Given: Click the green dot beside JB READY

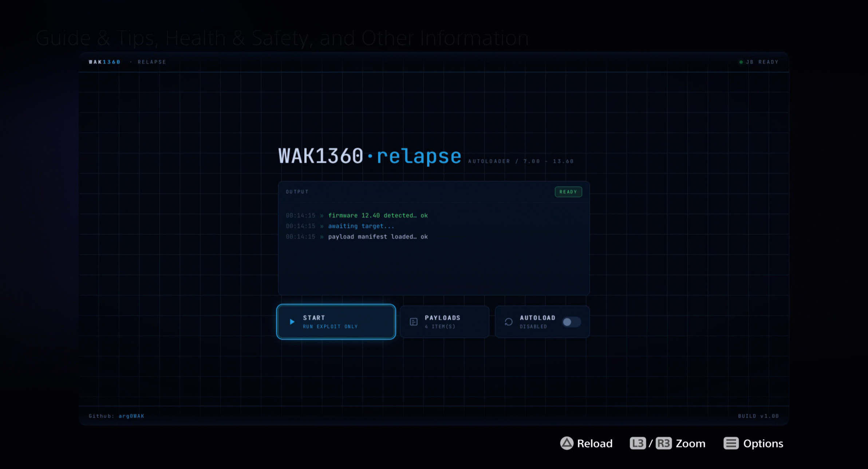Looking at the screenshot, I should (x=741, y=62).
